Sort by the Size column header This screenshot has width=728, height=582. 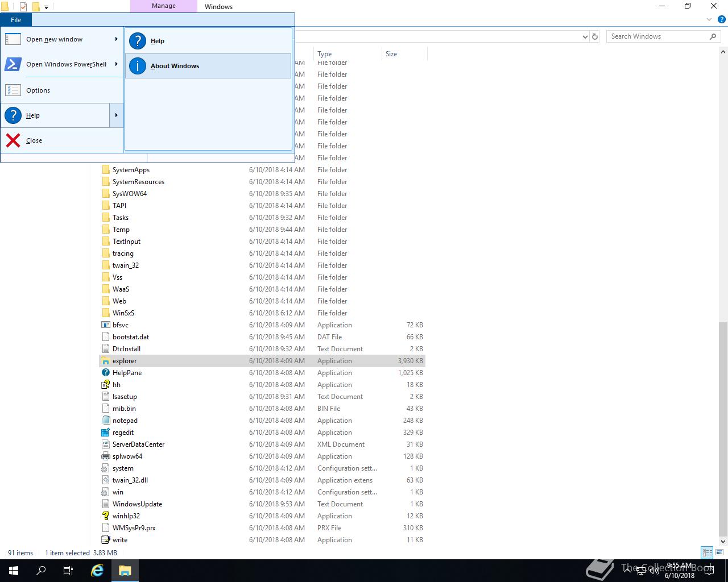[x=404, y=54]
